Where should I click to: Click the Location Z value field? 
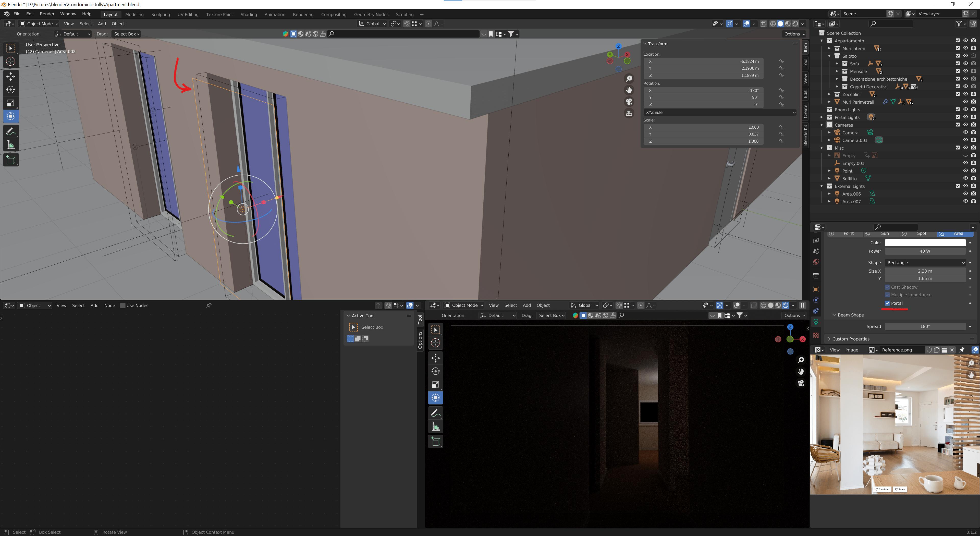[x=704, y=75]
